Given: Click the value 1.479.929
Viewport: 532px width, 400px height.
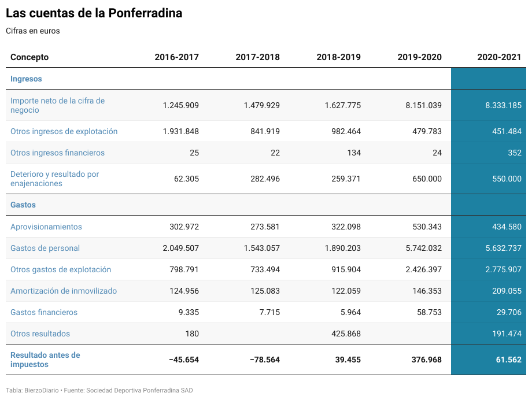Looking at the screenshot, I should 262,105.
